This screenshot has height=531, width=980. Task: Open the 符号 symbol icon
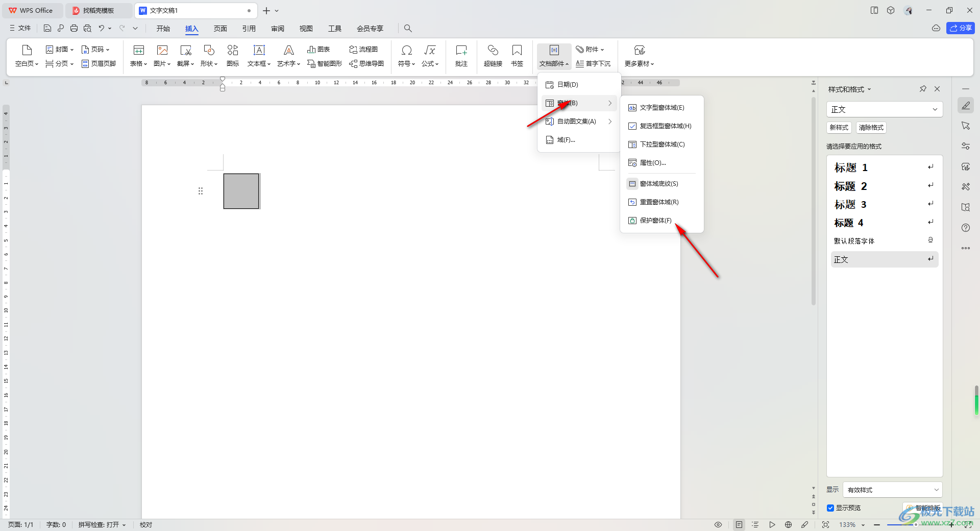pyautogui.click(x=406, y=56)
